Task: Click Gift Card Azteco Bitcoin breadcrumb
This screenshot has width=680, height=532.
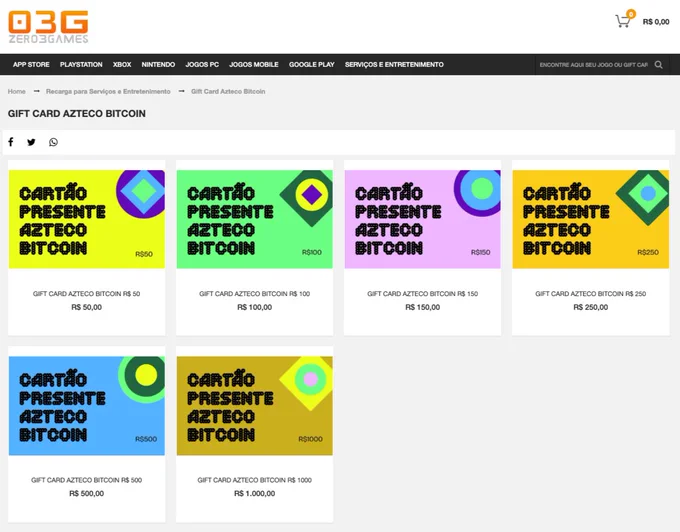Action: [x=228, y=91]
